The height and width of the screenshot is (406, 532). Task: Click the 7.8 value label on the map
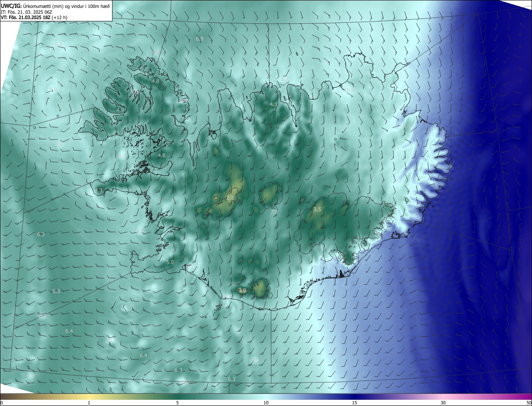(x=274, y=212)
